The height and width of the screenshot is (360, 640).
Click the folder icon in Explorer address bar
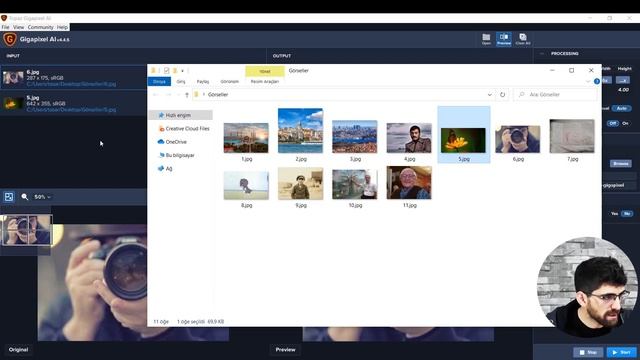pyautogui.click(x=197, y=95)
